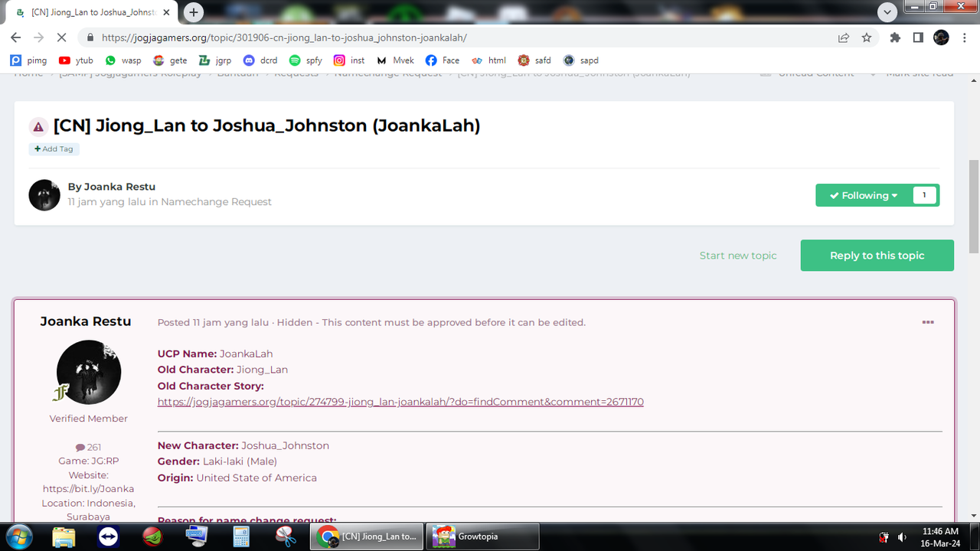The width and height of the screenshot is (980, 551).
Task: Open TeamViewer from the taskbar
Action: point(109,537)
